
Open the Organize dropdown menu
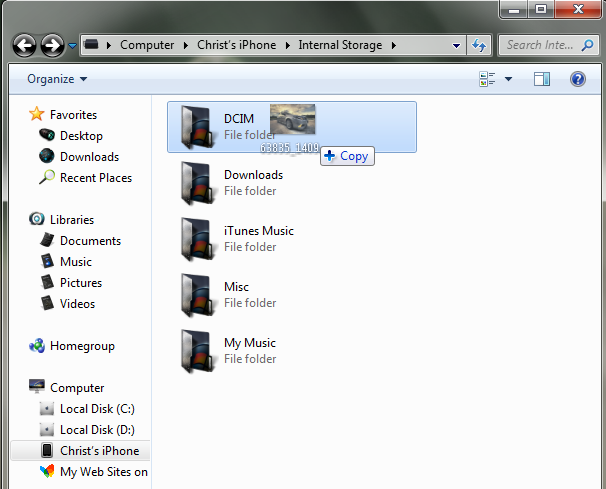pos(57,79)
